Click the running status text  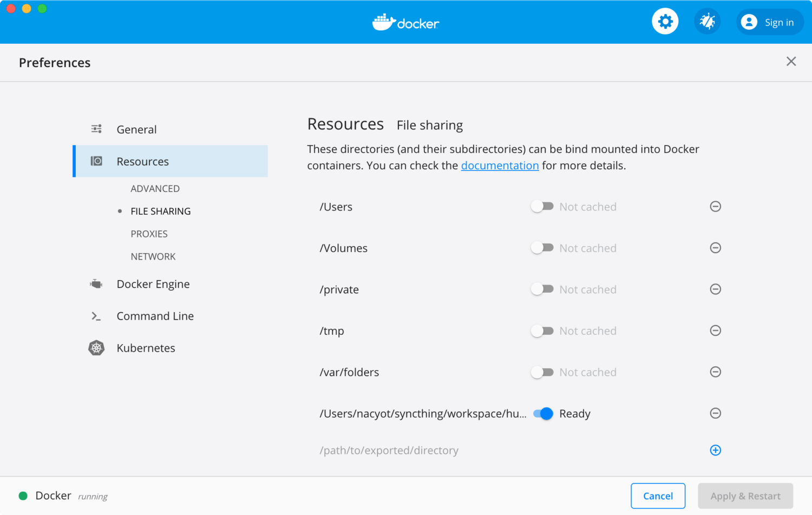coord(93,497)
